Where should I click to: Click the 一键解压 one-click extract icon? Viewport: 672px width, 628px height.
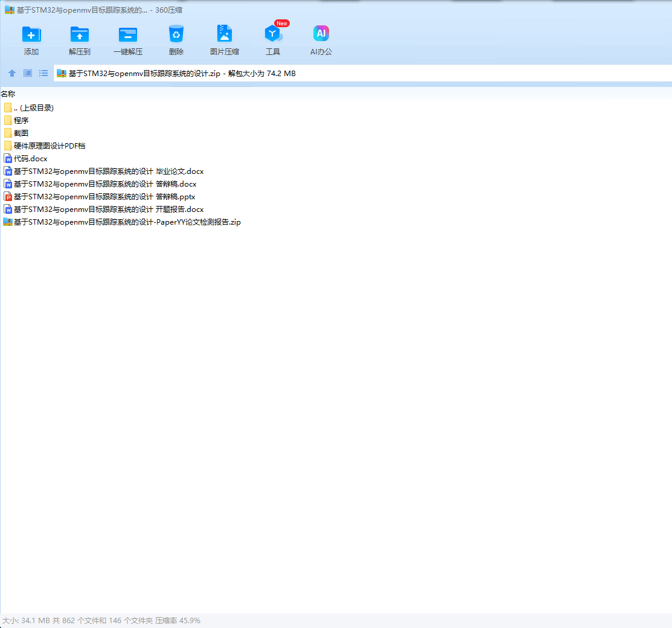click(x=128, y=34)
